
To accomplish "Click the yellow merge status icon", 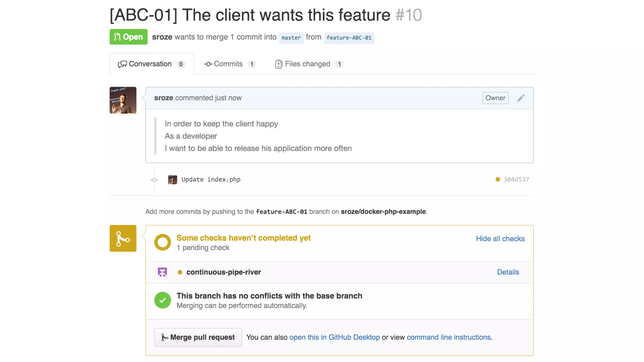I will point(123,238).
